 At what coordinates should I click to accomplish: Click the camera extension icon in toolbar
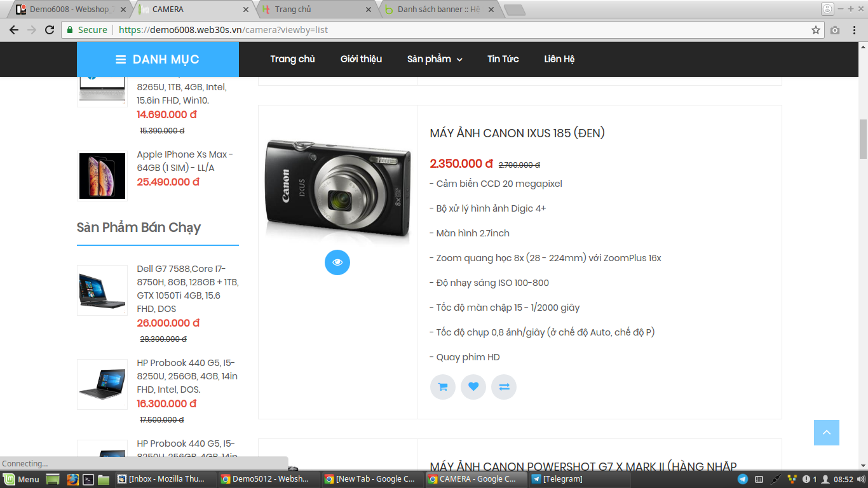pyautogui.click(x=835, y=30)
